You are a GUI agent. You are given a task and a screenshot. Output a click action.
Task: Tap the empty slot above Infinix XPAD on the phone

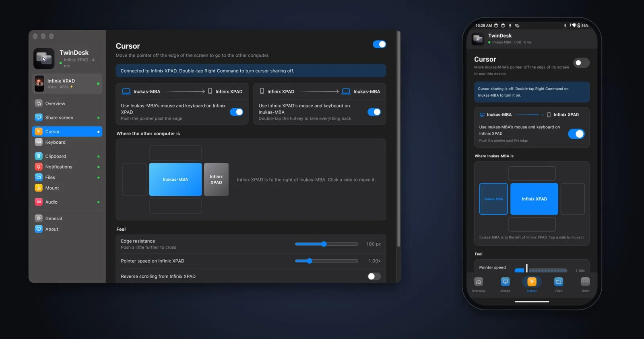(532, 174)
